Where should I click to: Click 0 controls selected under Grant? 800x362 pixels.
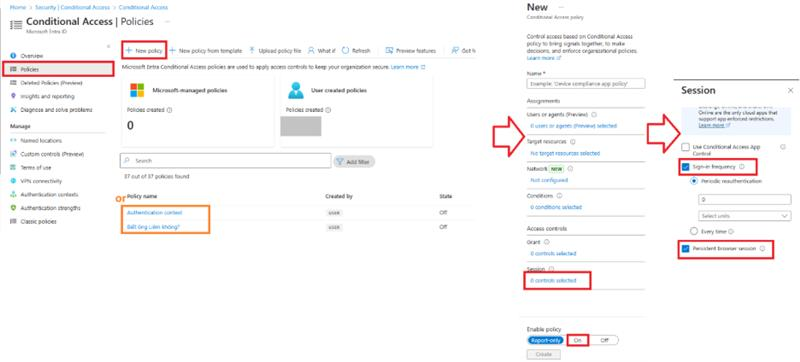(x=553, y=253)
